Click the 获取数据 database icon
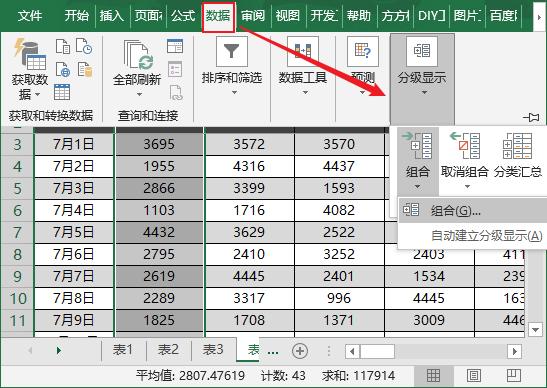This screenshot has width=547, height=388. [x=30, y=54]
